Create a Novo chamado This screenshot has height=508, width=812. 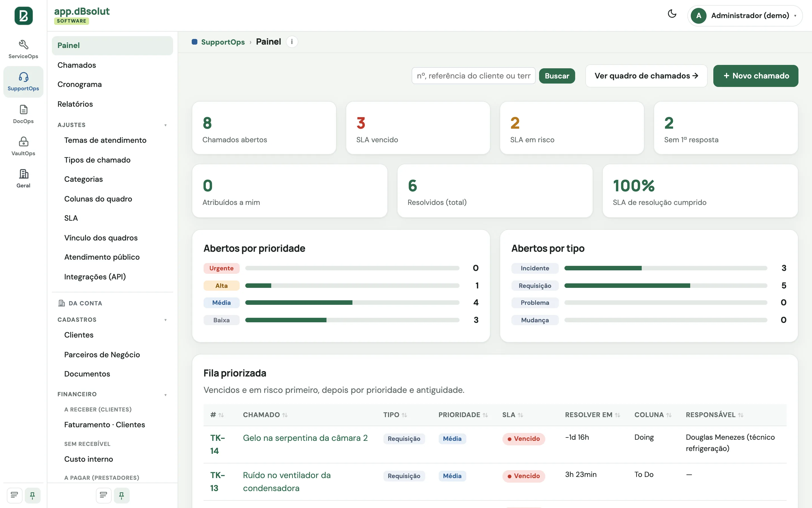tap(756, 76)
